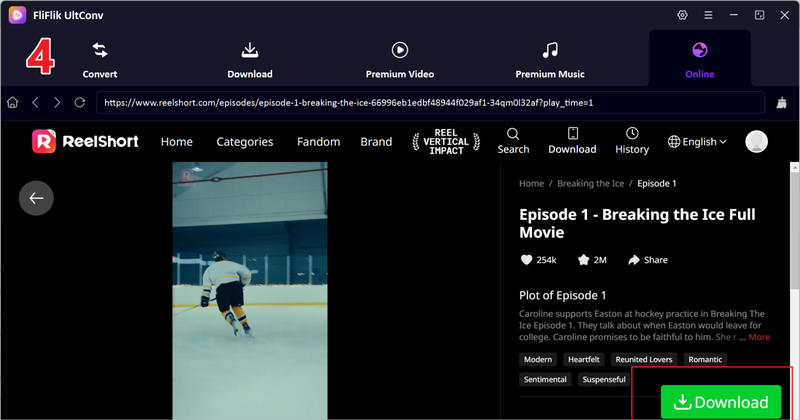
Task: Click the broom clean-cache icon
Action: (x=781, y=103)
